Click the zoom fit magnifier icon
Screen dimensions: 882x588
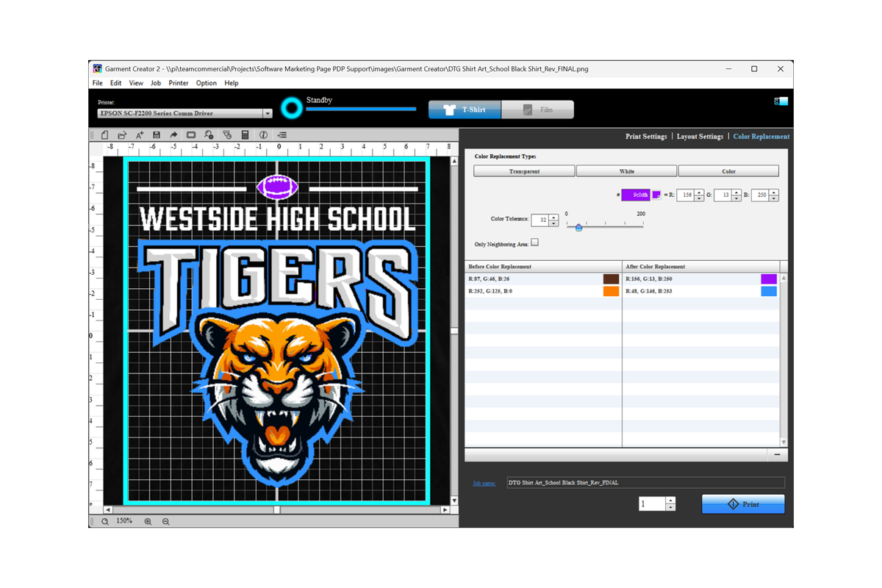tap(105, 521)
